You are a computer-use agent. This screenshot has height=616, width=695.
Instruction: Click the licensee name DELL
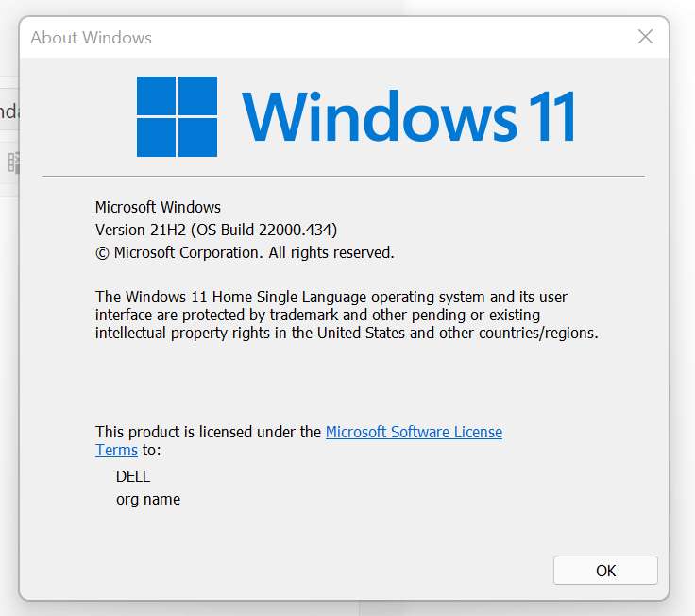point(133,476)
